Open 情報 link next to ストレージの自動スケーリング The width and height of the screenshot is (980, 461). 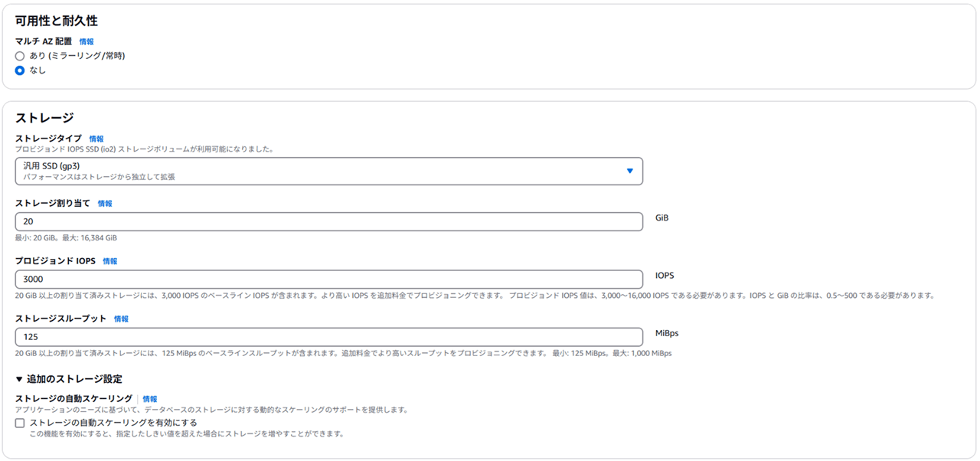150,399
